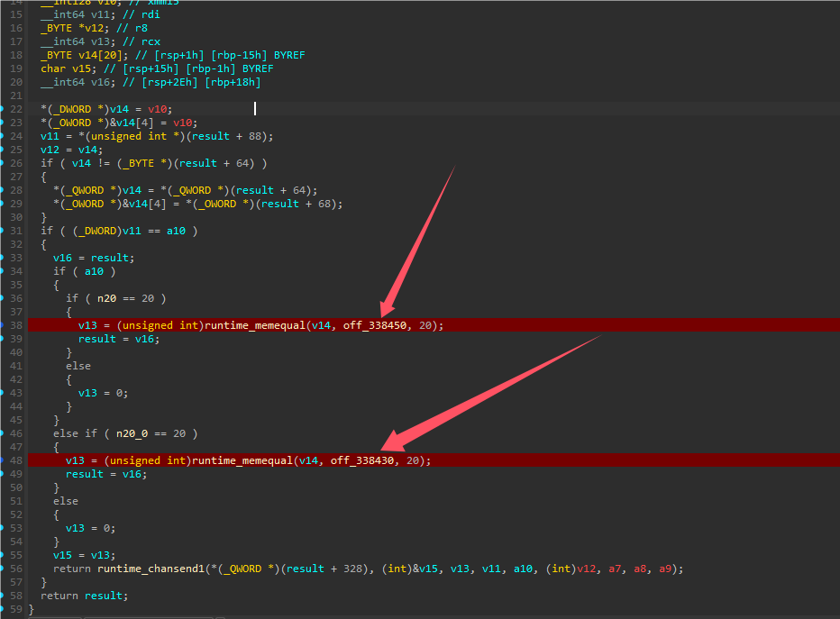
Task: Click the gutter dot beside line 56
Action: click(3, 569)
